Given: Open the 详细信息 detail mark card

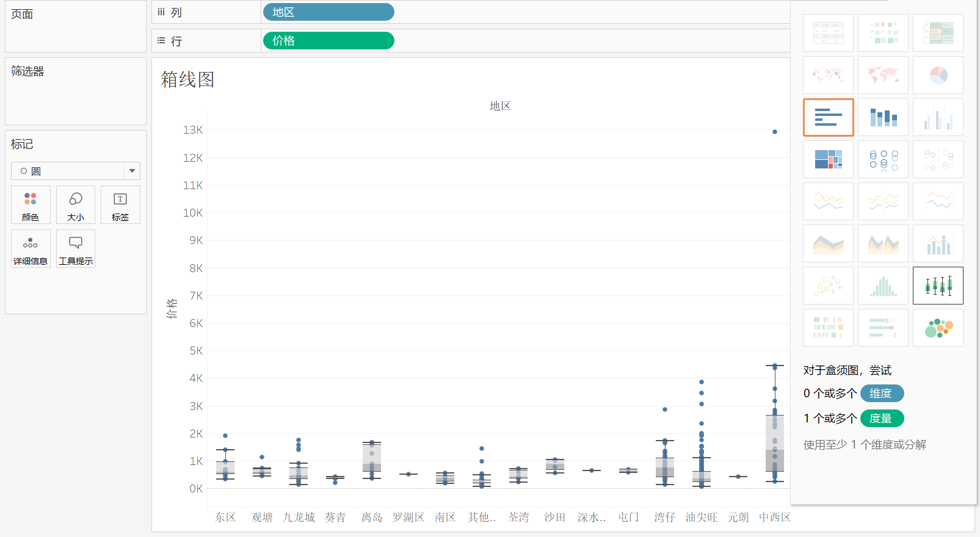Looking at the screenshot, I should tap(31, 249).
